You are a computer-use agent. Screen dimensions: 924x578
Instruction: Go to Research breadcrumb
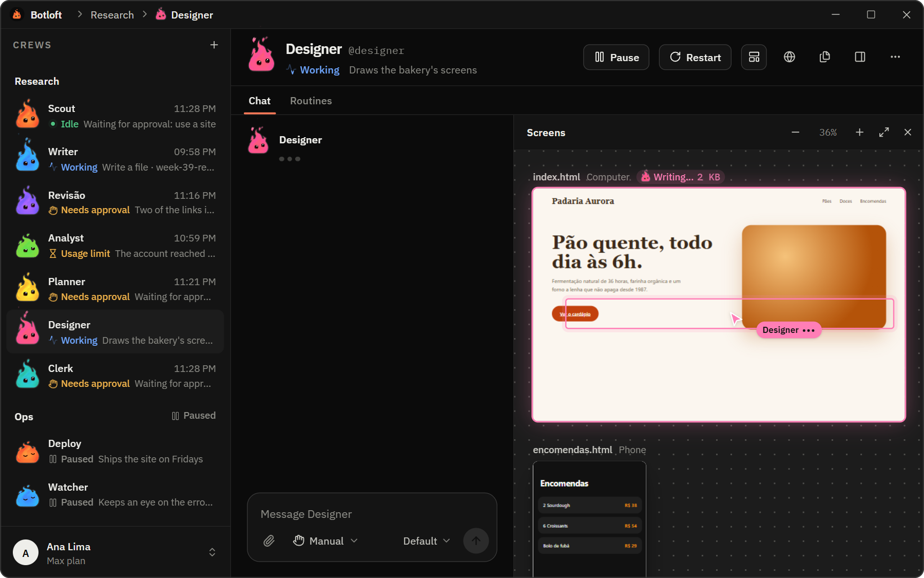point(112,15)
